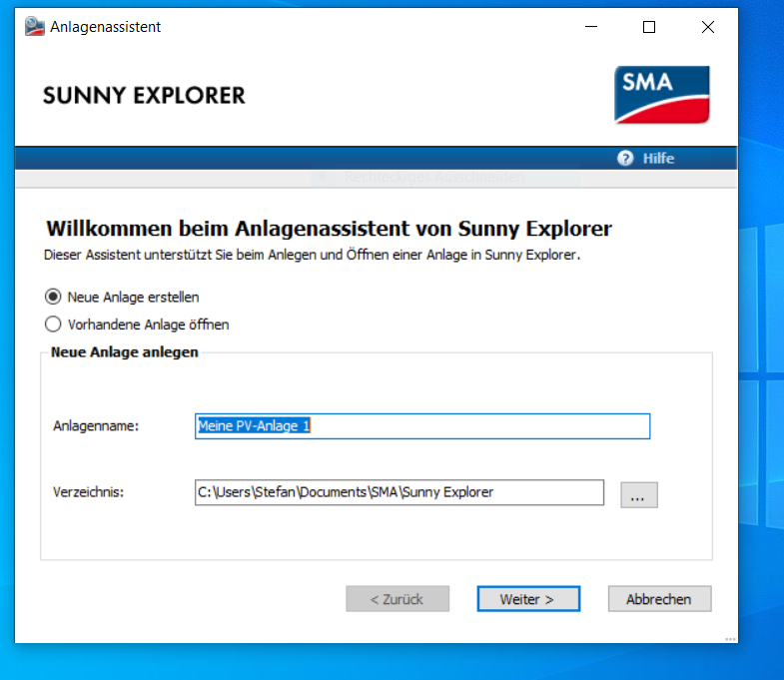
Task: Cancel the wizard via Abbrechen
Action: (659, 599)
